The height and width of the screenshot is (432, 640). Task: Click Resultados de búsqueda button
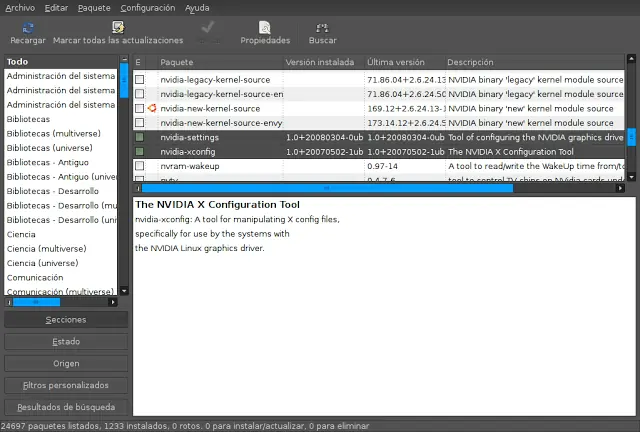(x=66, y=407)
